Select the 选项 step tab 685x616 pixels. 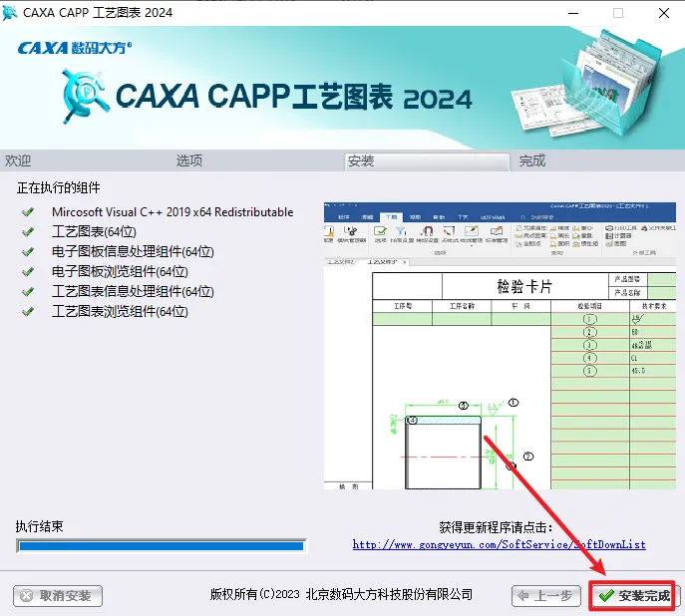tap(189, 160)
